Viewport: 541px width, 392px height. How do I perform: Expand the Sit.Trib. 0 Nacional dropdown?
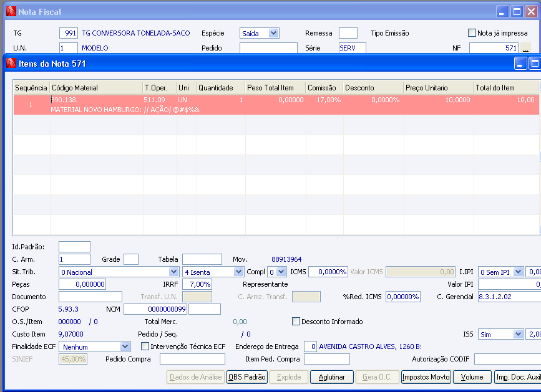174,272
